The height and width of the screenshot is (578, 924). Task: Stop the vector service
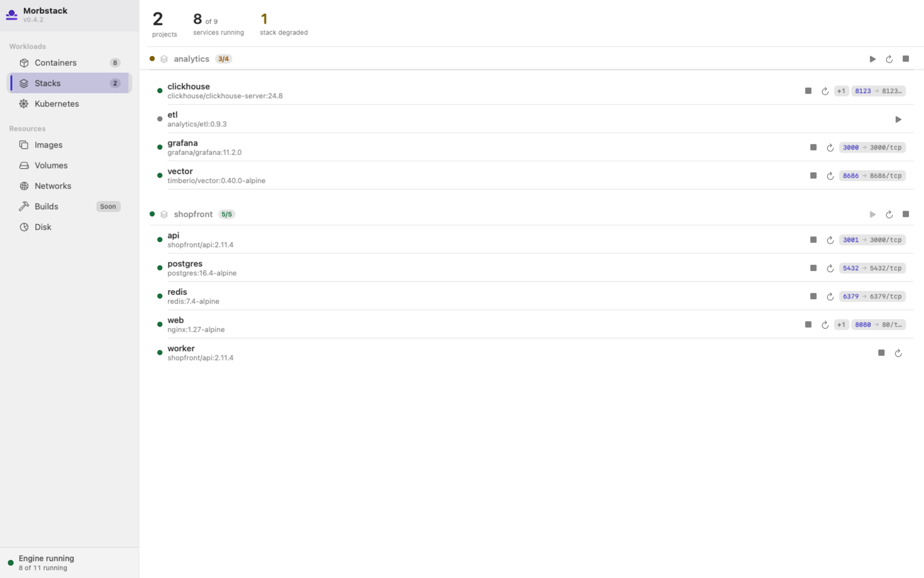point(813,176)
